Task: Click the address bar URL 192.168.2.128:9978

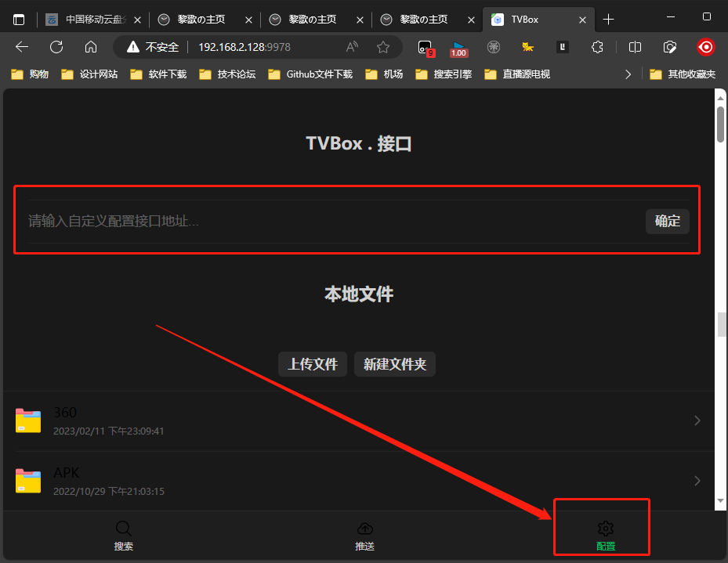Action: [244, 47]
